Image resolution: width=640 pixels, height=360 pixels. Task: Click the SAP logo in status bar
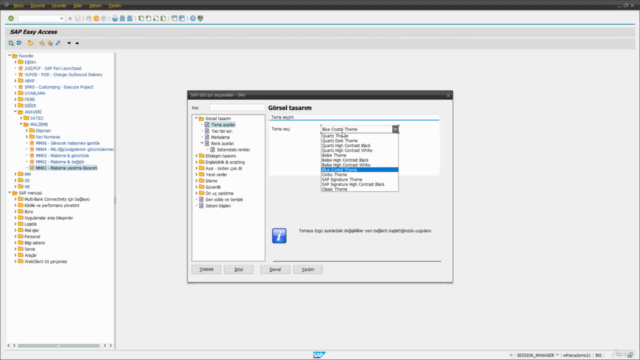tap(319, 355)
